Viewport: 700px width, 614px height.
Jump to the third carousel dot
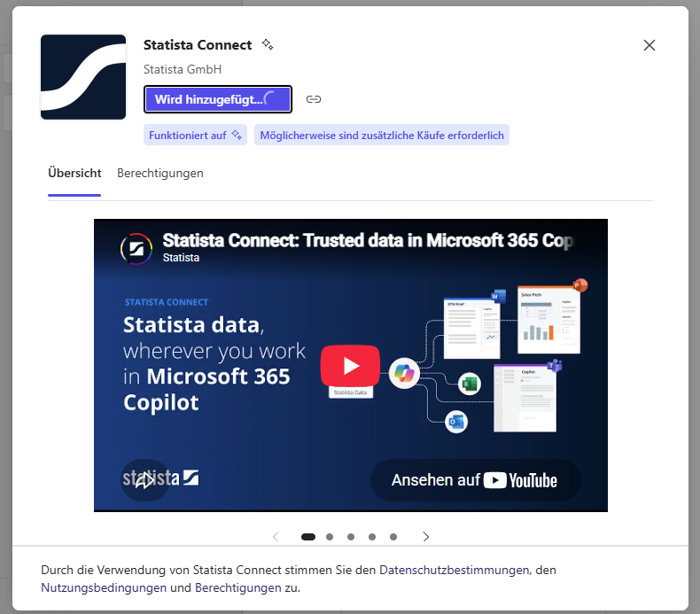[351, 537]
